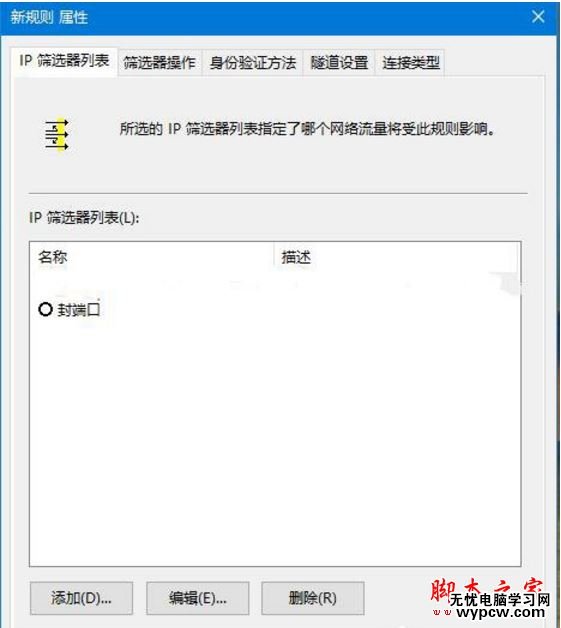Click the IP 筛选器列表(L): label
561x628 pixels.
coord(84,217)
